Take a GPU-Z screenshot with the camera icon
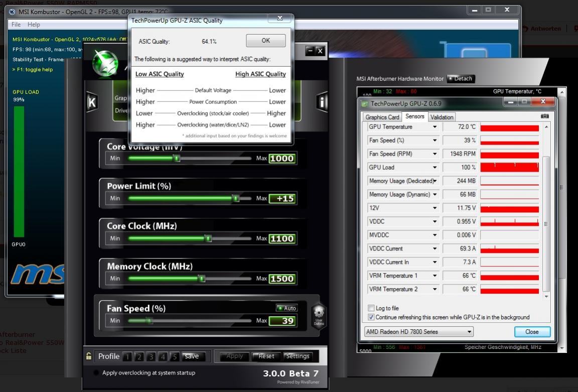Image resolution: width=578 pixels, height=392 pixels. tap(545, 116)
